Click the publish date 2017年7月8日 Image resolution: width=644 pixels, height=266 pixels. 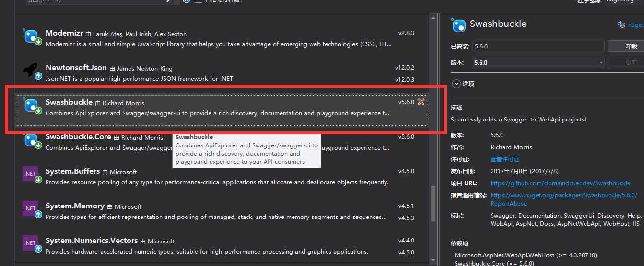526,171
